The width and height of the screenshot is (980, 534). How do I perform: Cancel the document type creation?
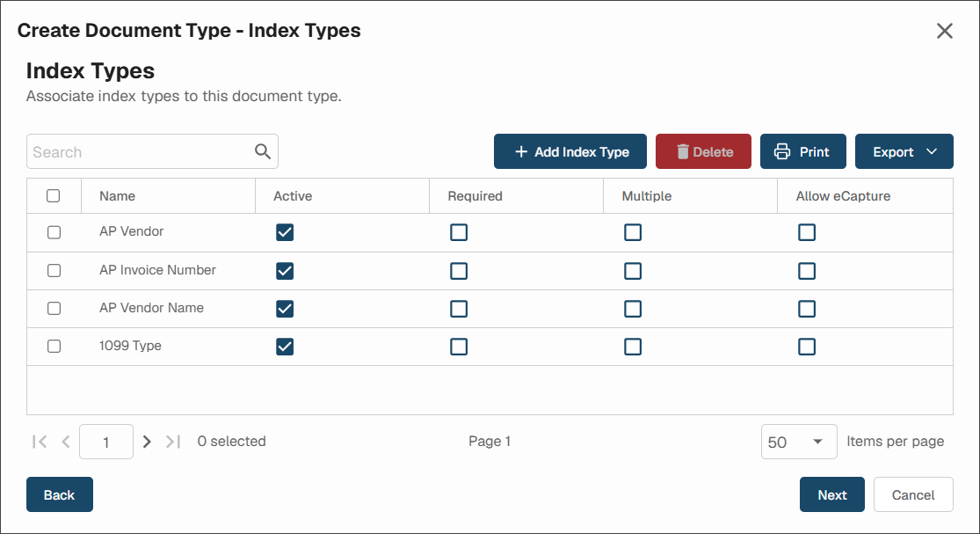tap(913, 494)
